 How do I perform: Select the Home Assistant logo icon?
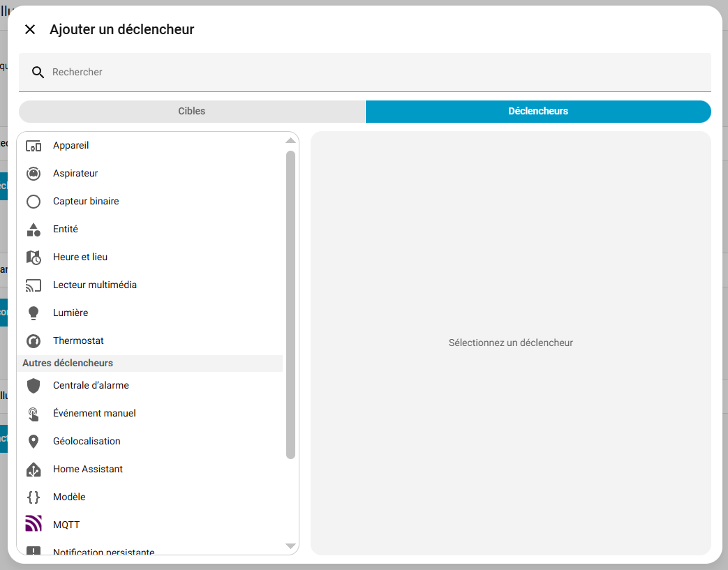[x=34, y=470]
